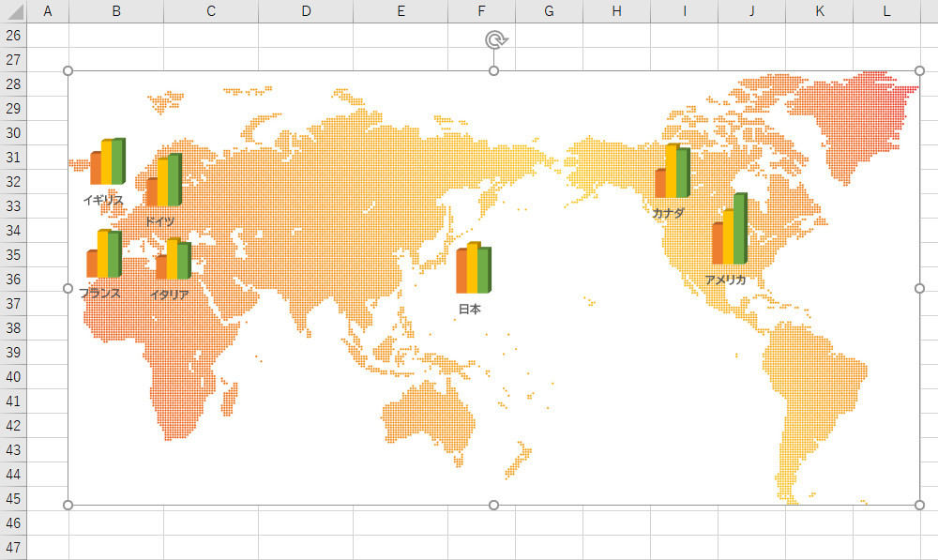Select column E header
This screenshot has width=938, height=560.
click(x=401, y=11)
